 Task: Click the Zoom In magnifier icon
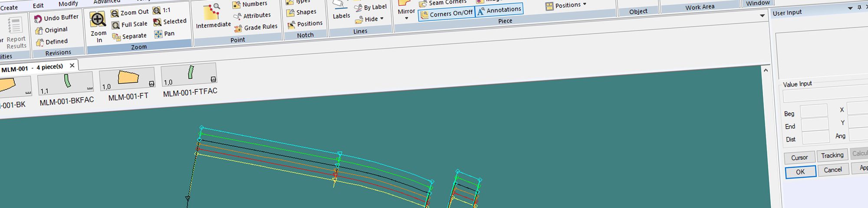click(x=97, y=19)
